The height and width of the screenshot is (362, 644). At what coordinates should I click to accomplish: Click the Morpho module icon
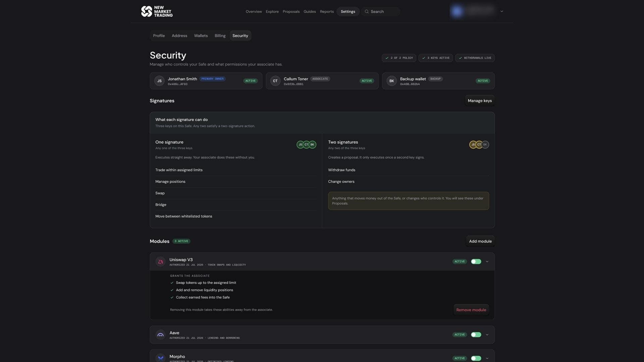click(x=160, y=358)
